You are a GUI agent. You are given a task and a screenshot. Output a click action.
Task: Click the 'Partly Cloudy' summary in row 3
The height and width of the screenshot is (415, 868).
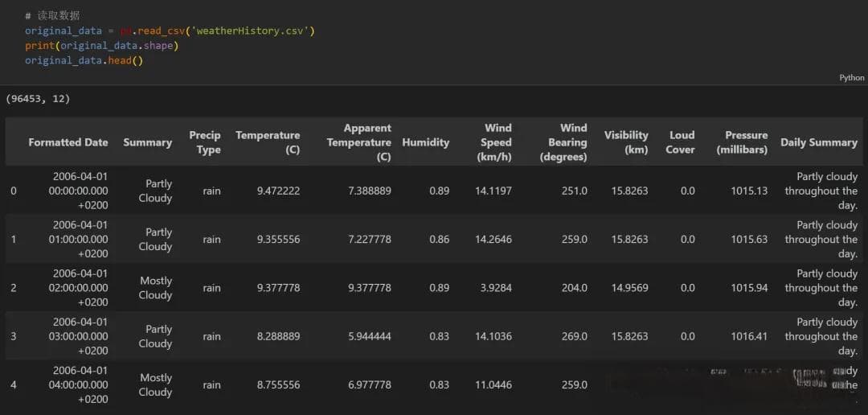pos(156,336)
